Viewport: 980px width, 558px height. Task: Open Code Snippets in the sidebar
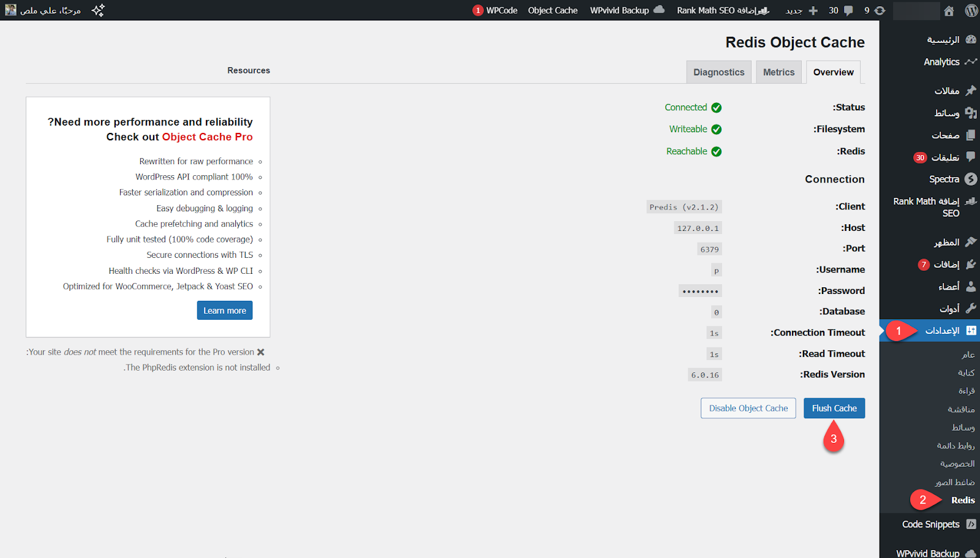click(931, 524)
